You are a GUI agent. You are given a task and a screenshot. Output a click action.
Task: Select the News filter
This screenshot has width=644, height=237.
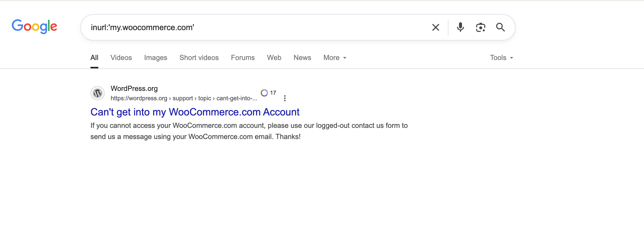pos(302,58)
